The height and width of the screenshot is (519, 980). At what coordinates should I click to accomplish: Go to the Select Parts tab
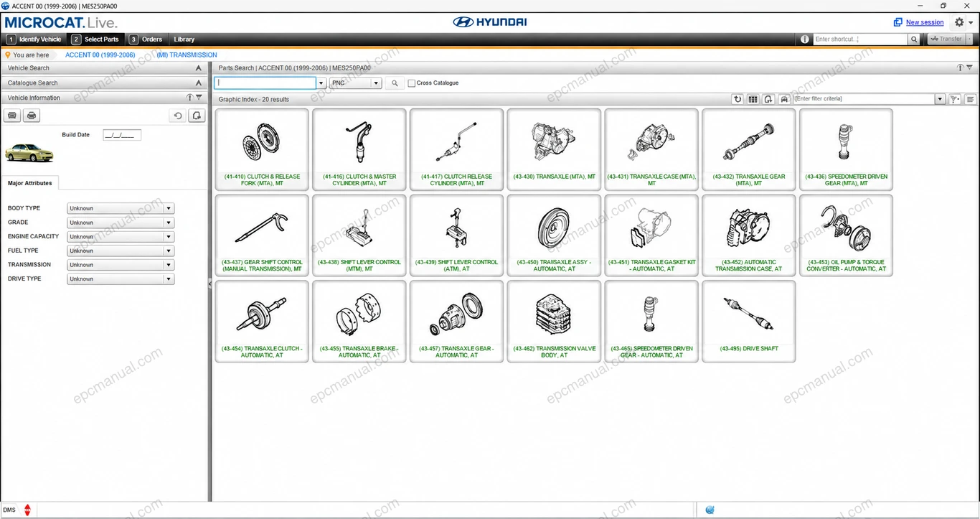[x=96, y=39]
